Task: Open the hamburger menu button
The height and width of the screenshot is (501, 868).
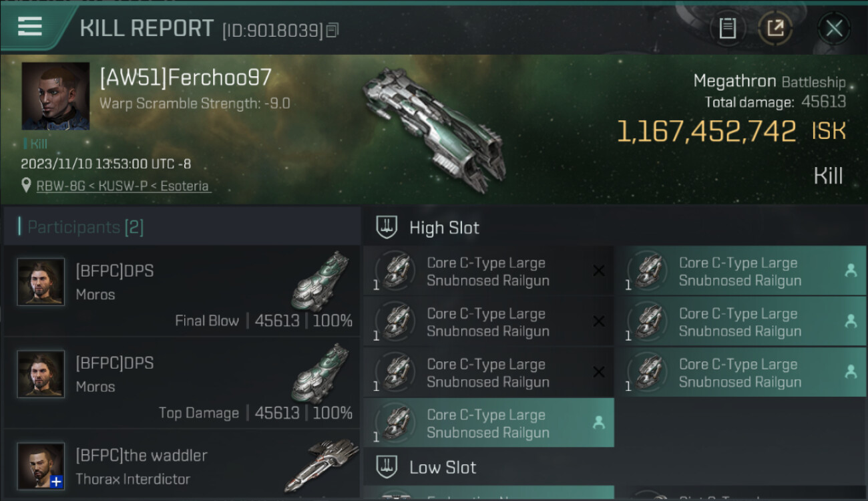Action: tap(30, 27)
